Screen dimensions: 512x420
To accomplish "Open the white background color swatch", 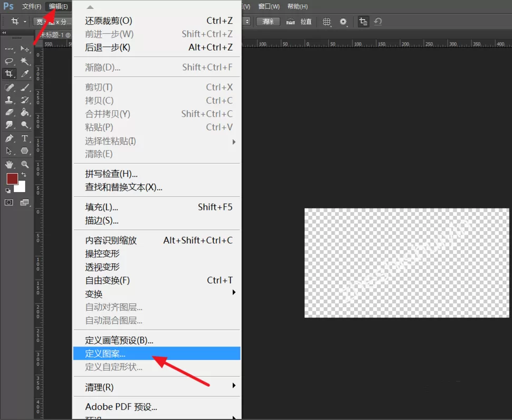I will pyautogui.click(x=22, y=188).
